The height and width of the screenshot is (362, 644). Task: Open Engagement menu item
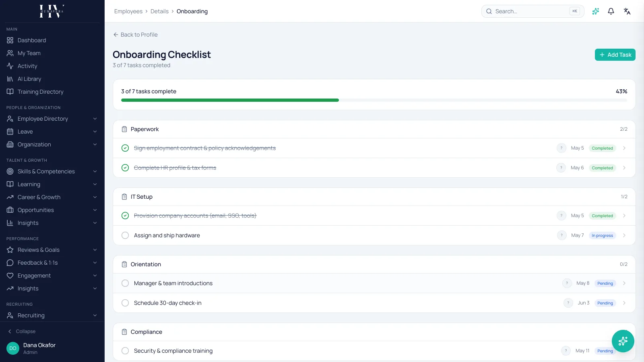click(52, 276)
